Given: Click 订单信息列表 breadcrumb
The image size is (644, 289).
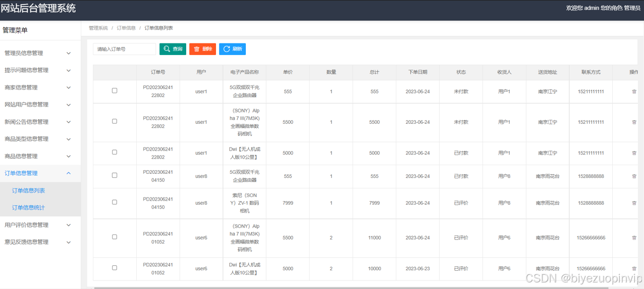Looking at the screenshot, I should (x=159, y=28).
